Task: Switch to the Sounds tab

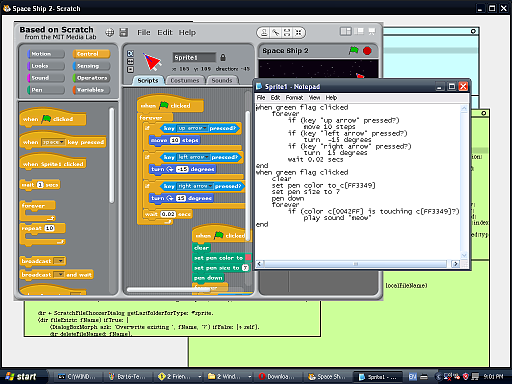Action: click(x=222, y=80)
